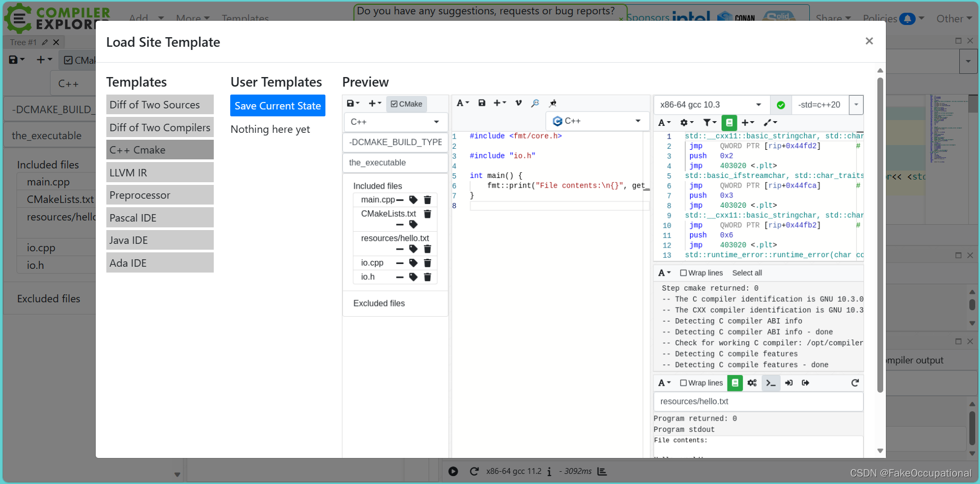Select the Diff of Two Compilers template

coord(160,128)
